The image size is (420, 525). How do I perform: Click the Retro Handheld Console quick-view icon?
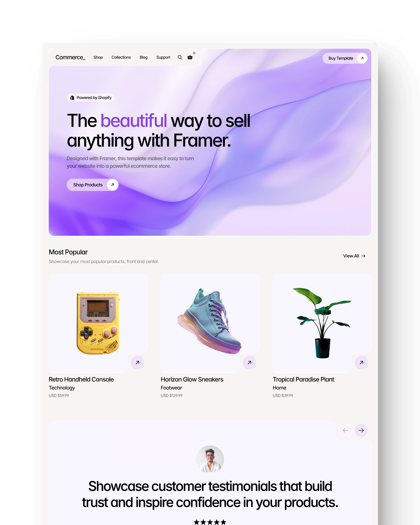137,362
